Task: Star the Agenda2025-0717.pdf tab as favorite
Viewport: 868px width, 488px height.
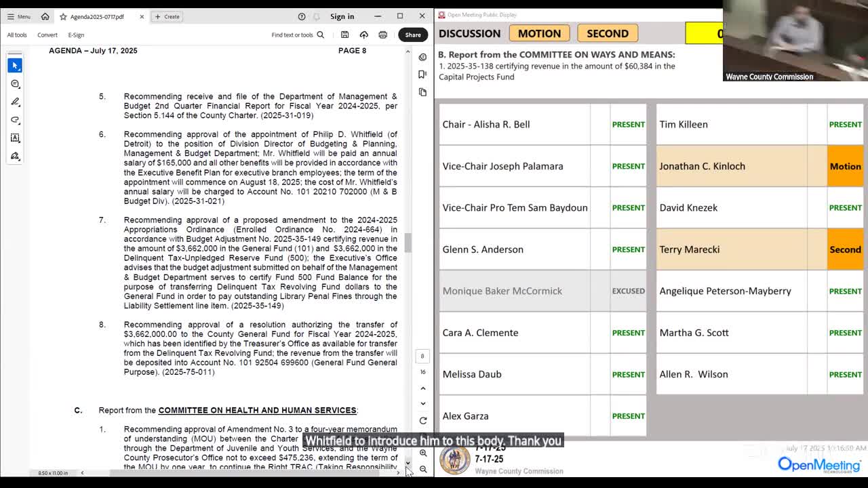Action: point(63,16)
